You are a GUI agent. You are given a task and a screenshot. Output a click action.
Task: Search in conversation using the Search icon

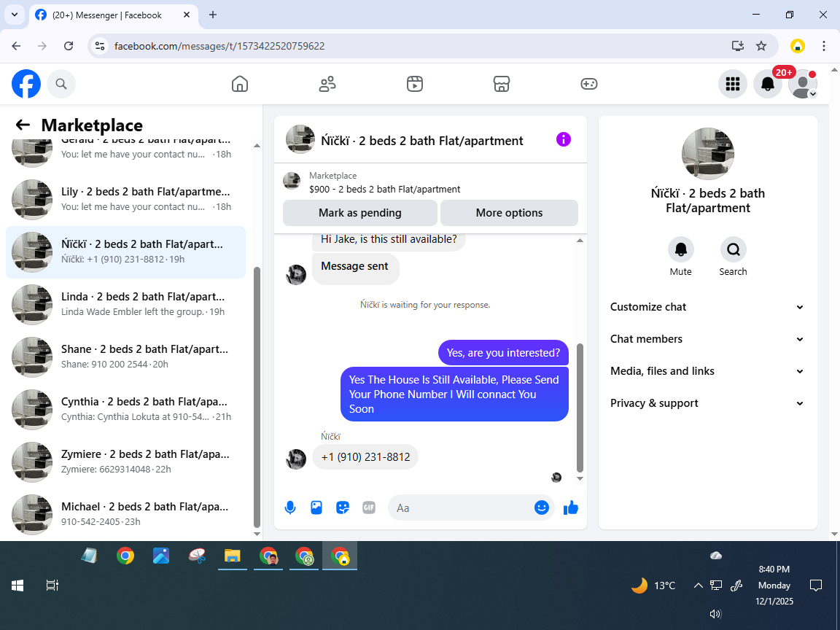733,249
